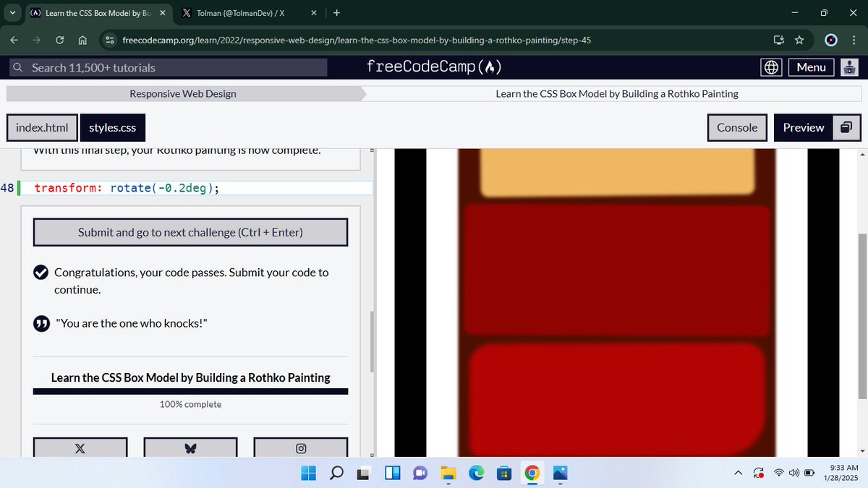
Task: Open the user avatar profile icon
Action: [x=850, y=67]
